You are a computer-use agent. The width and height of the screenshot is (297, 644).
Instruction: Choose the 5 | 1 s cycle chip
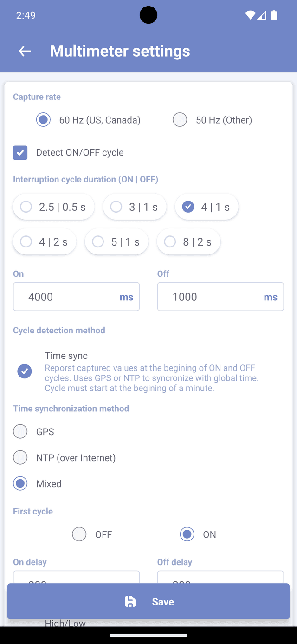tap(116, 242)
